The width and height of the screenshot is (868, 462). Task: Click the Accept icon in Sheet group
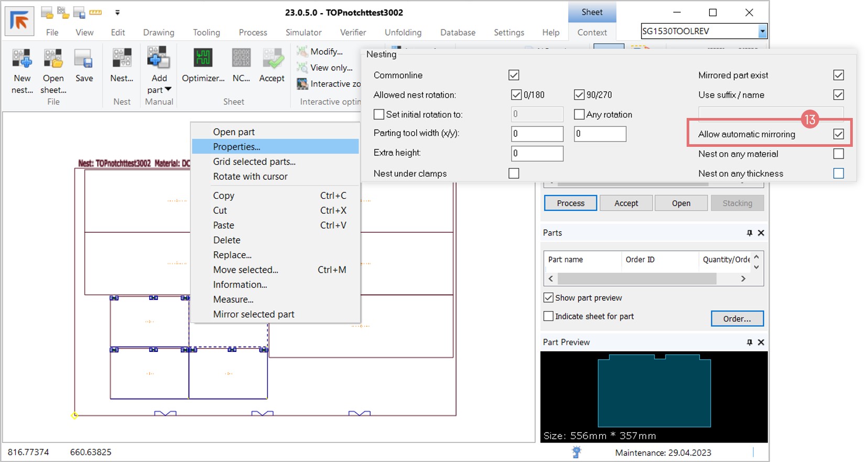[272, 59]
